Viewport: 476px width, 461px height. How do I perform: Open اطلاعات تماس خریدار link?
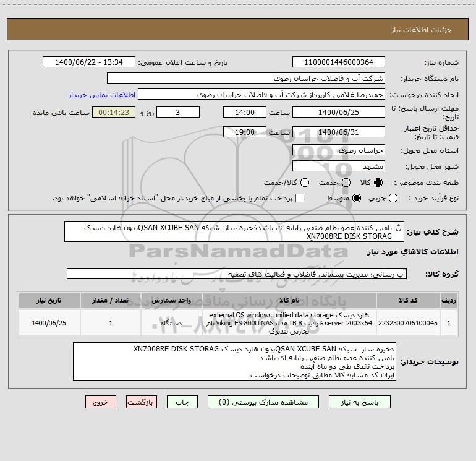coord(102,95)
